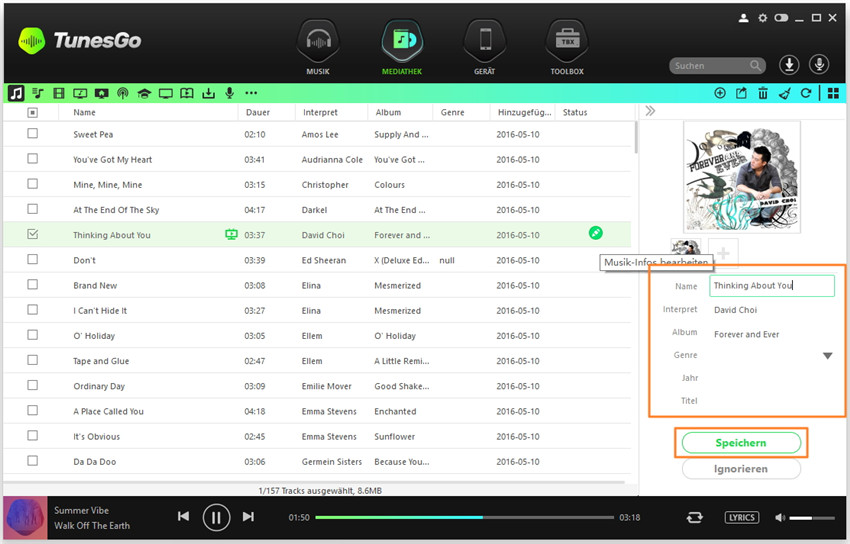Click the Suchen search field
This screenshot has height=544, width=850.
pos(717,66)
